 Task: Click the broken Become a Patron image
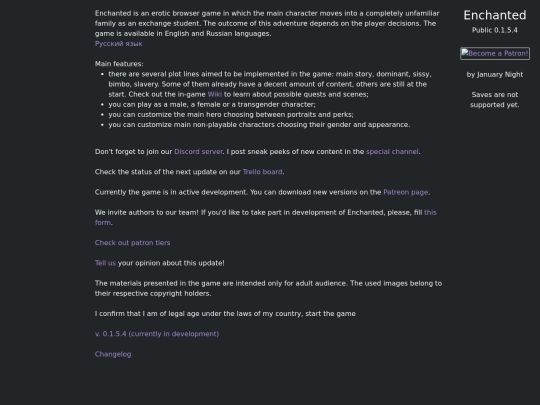pos(495,54)
